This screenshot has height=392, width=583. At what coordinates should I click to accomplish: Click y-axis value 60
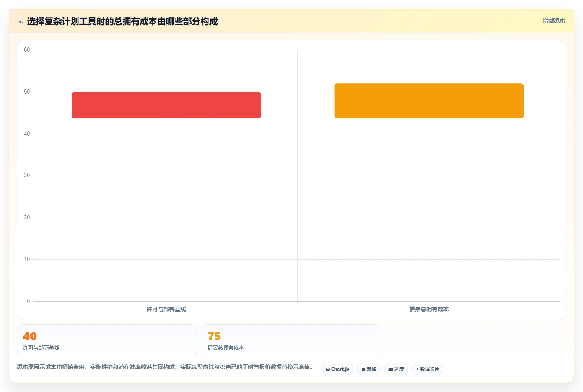27,50
